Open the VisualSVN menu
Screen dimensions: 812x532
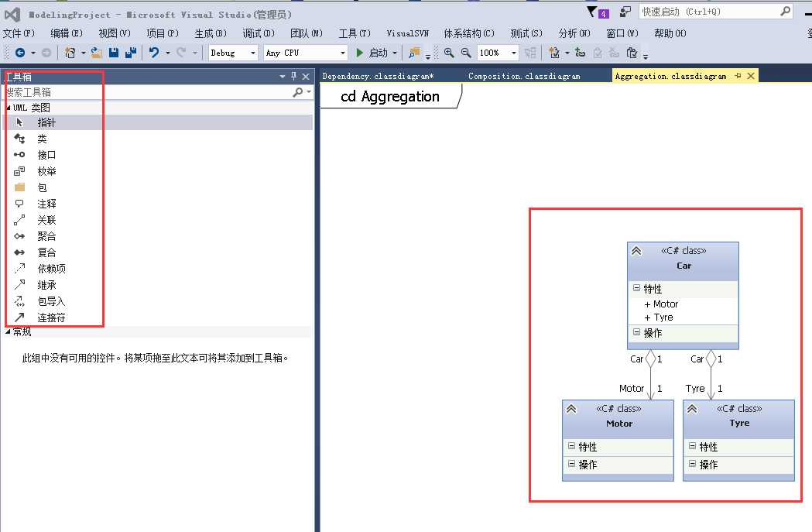(x=408, y=33)
